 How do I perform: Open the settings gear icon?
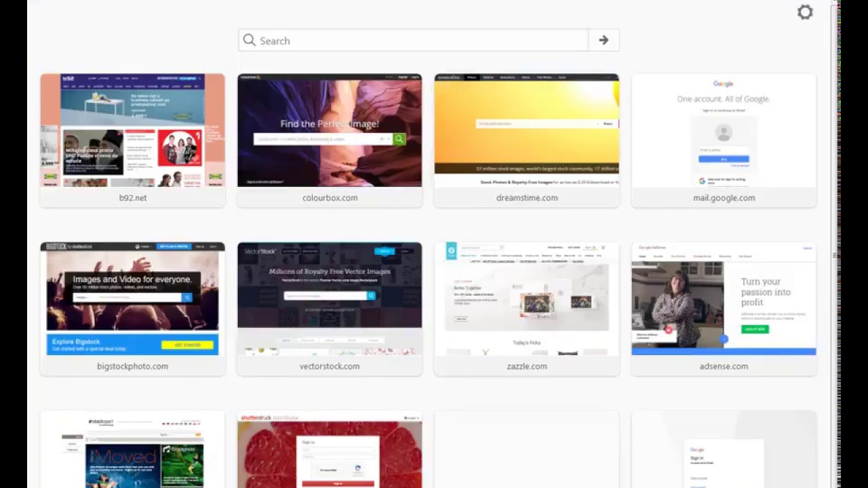tap(805, 12)
